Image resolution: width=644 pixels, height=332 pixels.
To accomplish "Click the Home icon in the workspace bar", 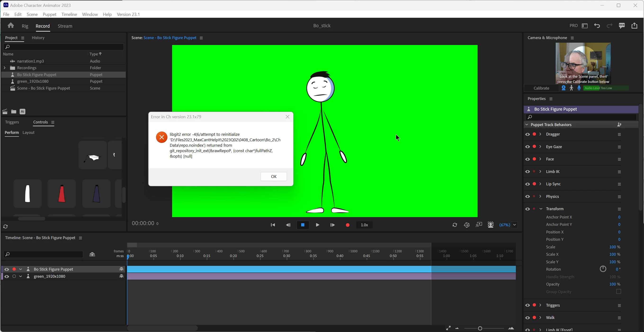I will pos(10,26).
